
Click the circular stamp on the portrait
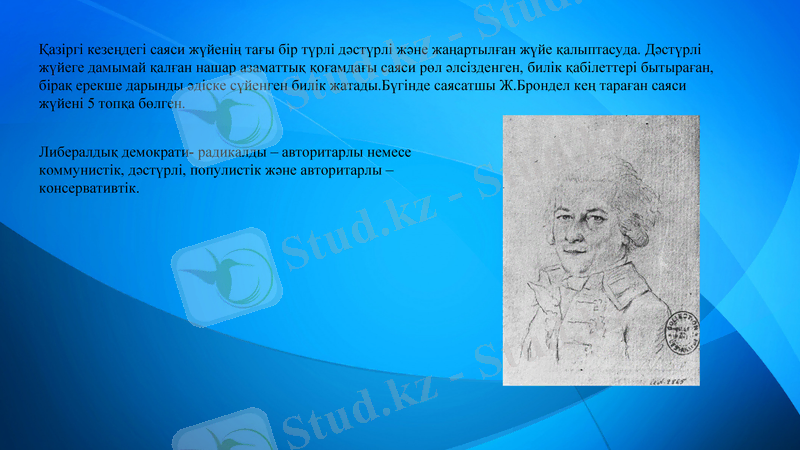point(681,332)
